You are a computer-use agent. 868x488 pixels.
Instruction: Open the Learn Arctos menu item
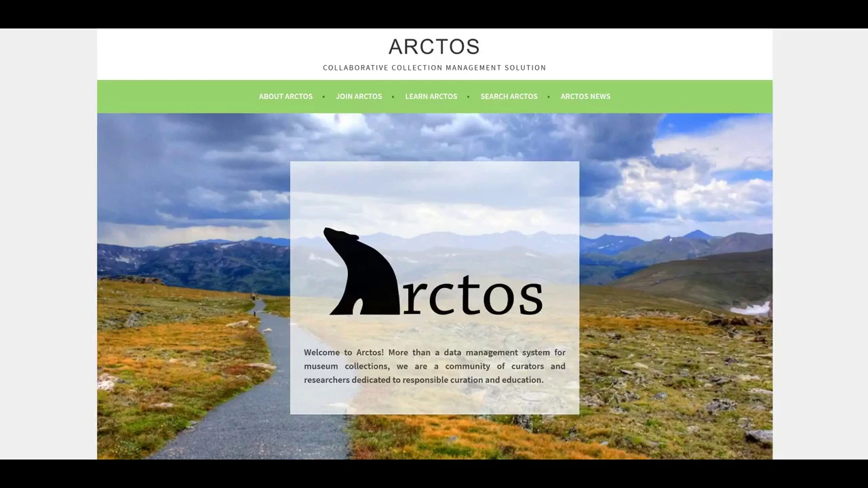point(431,96)
